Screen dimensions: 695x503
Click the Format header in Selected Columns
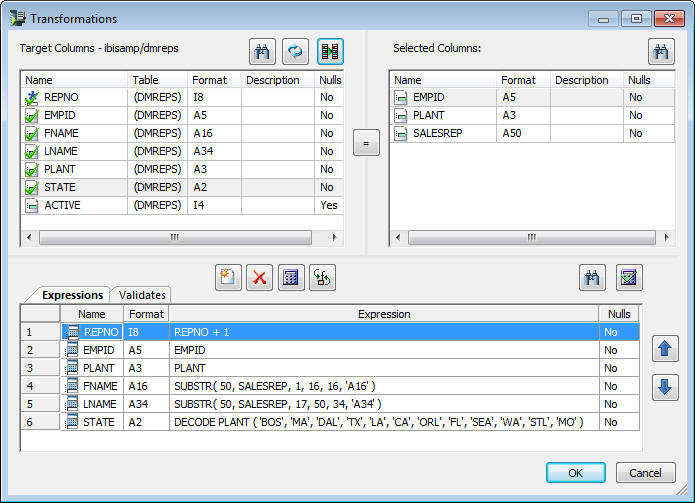click(523, 80)
